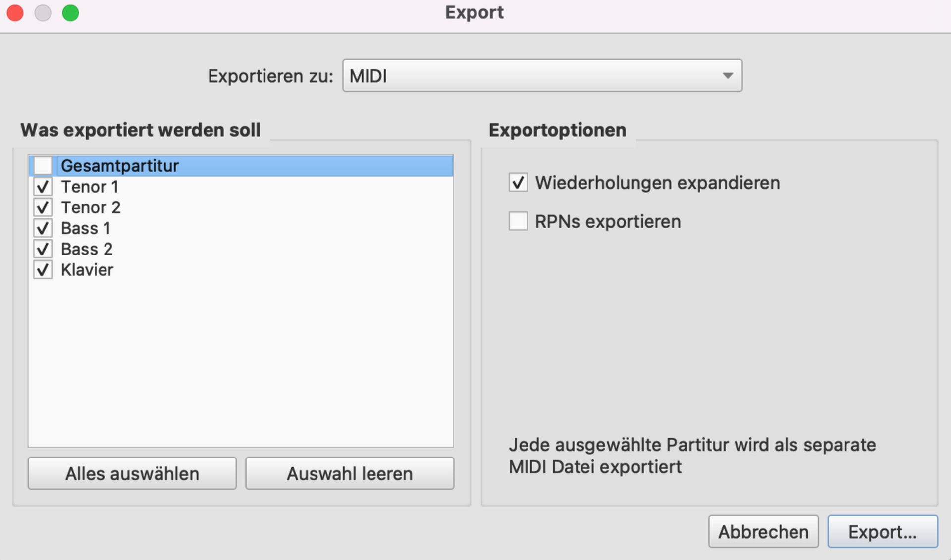
Task: Uncheck the Bass 2 checkbox
Action: [x=43, y=249]
